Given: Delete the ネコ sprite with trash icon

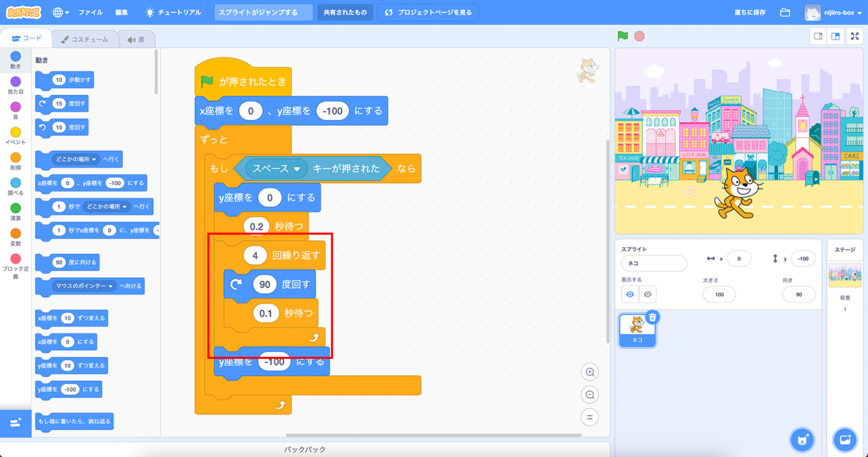Looking at the screenshot, I should 652,317.
